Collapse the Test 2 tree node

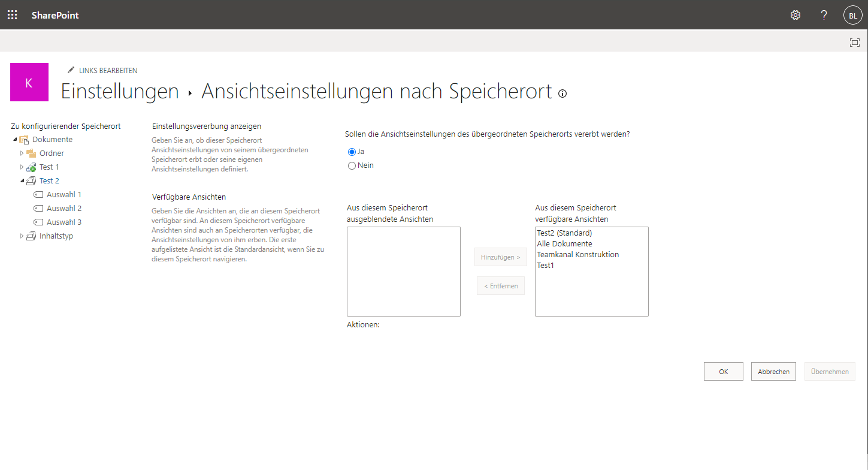tap(22, 180)
